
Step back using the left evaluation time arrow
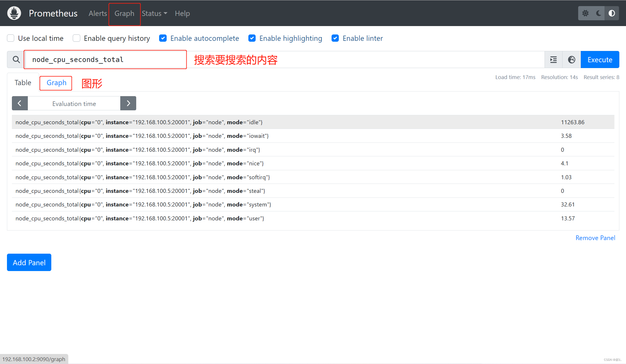tap(20, 103)
